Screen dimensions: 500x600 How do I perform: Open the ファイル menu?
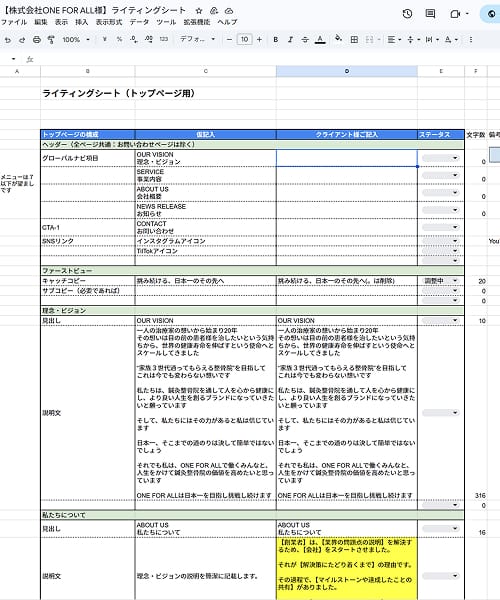pyautogui.click(x=14, y=22)
